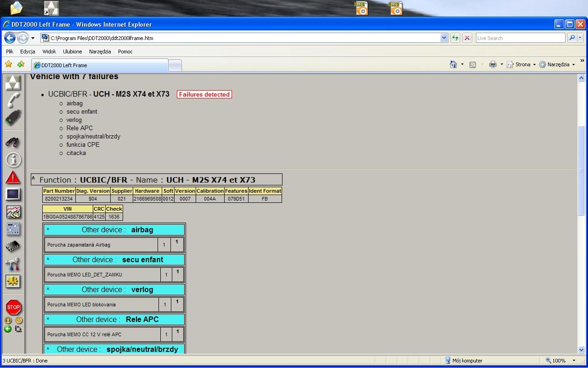Click the page vertical scrollbar down arrow
Image resolution: width=588 pixels, height=368 pixels.
click(581, 350)
